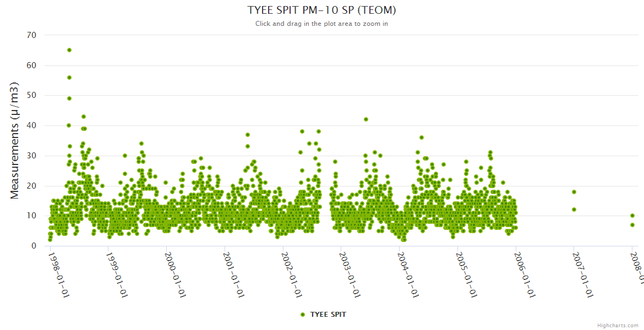The image size is (644, 330).
Task: Click the lower 2007 data point at 12
Action: (x=574, y=210)
